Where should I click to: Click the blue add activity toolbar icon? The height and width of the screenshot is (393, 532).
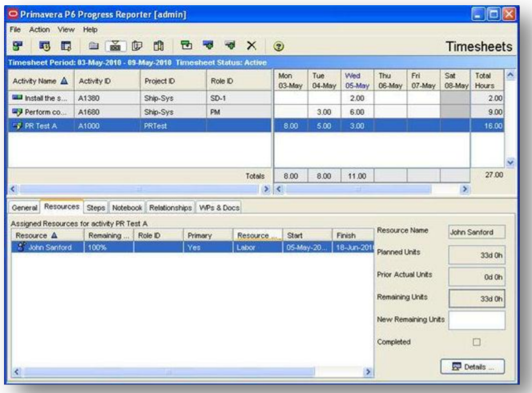coord(208,44)
